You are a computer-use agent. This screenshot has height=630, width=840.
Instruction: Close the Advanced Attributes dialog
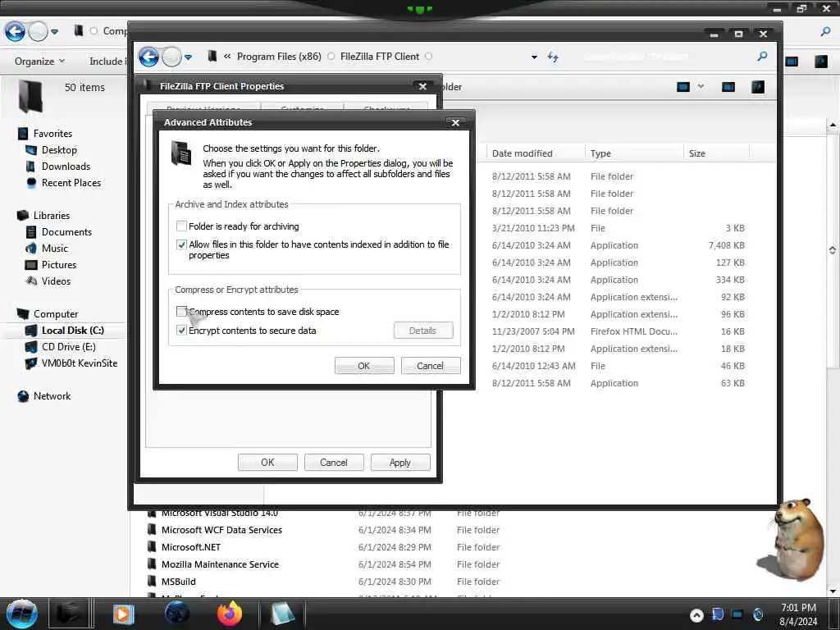(455, 123)
